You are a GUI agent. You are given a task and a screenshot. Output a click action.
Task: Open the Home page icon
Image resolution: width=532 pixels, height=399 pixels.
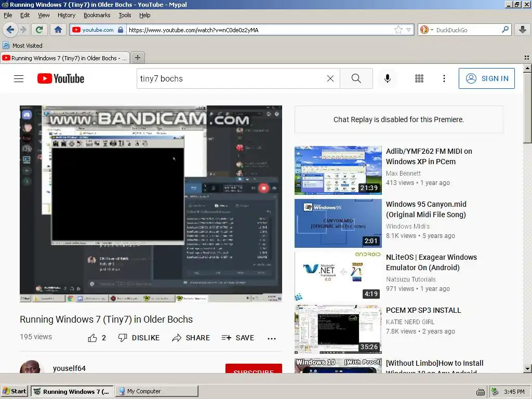coord(58,30)
